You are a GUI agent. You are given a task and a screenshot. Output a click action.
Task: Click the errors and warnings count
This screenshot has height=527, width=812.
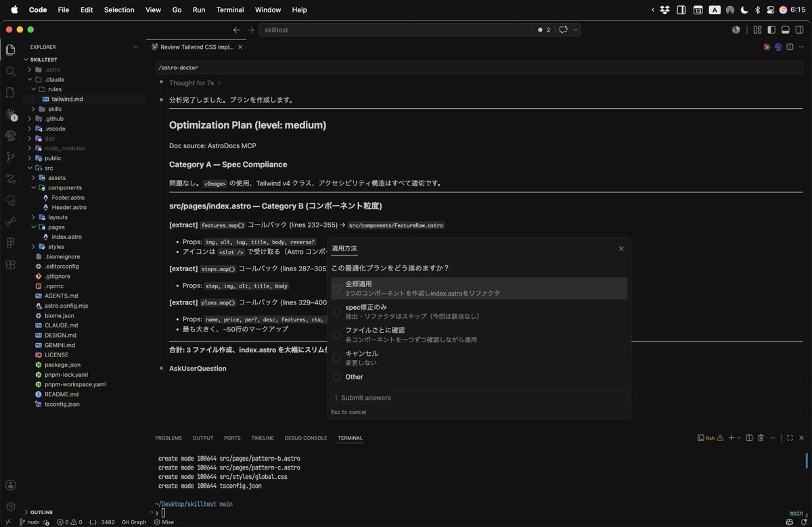click(69, 522)
